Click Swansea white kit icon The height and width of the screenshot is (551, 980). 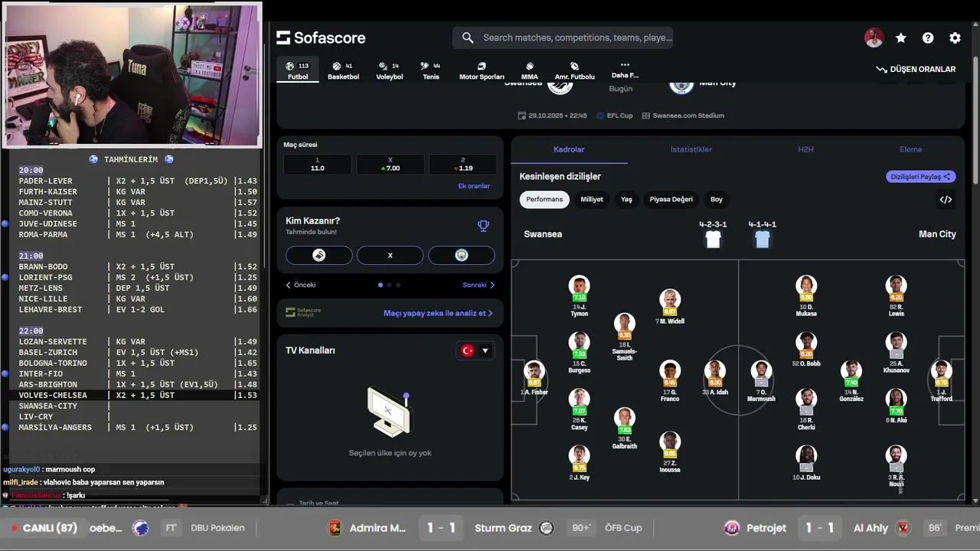pos(713,240)
